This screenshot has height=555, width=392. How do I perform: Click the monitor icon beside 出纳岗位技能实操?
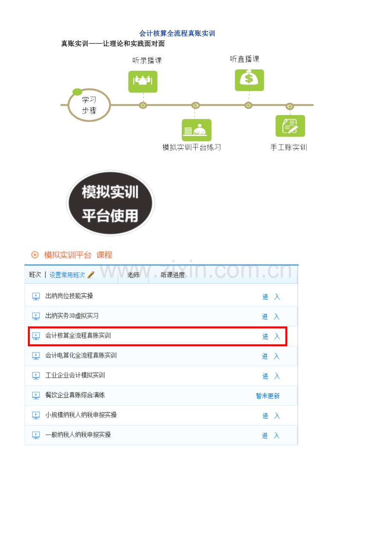[36, 296]
